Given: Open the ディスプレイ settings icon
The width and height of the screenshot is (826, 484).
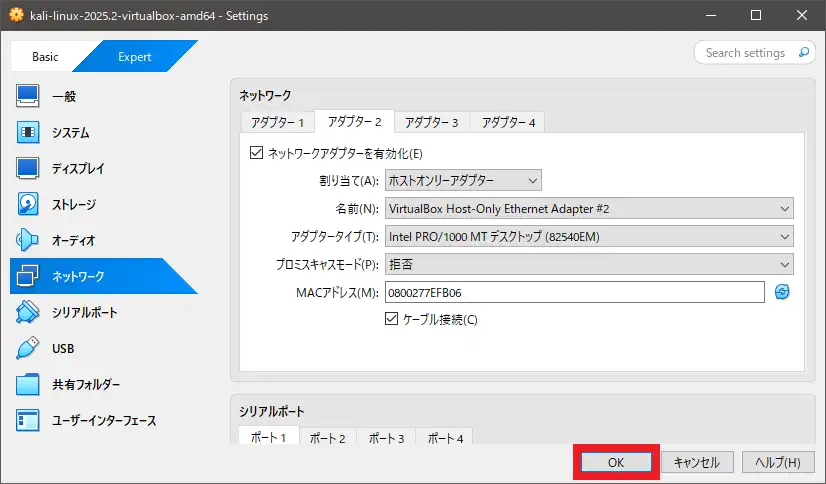Looking at the screenshot, I should pos(27,168).
